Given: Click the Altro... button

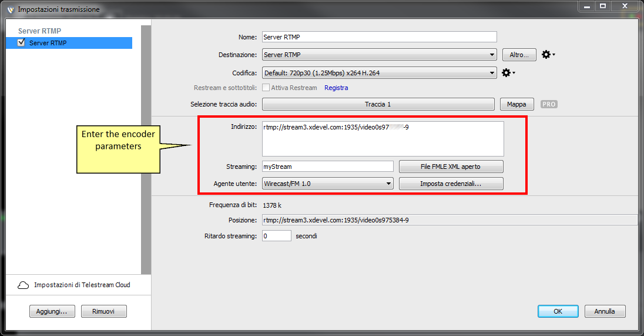Looking at the screenshot, I should (x=519, y=55).
